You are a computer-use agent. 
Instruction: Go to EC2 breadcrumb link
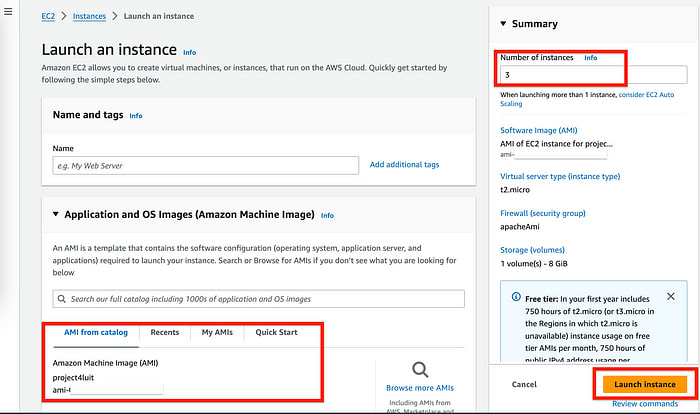(x=48, y=17)
